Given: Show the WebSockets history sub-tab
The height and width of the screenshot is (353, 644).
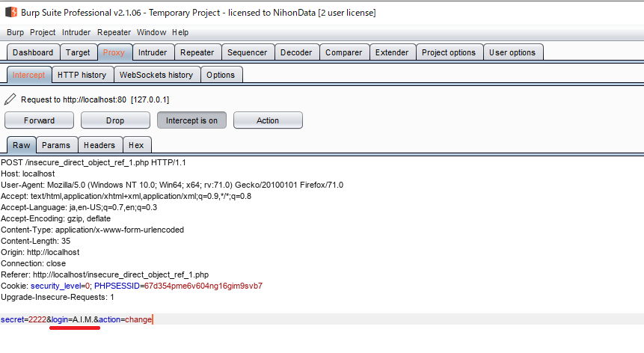Looking at the screenshot, I should click(156, 75).
